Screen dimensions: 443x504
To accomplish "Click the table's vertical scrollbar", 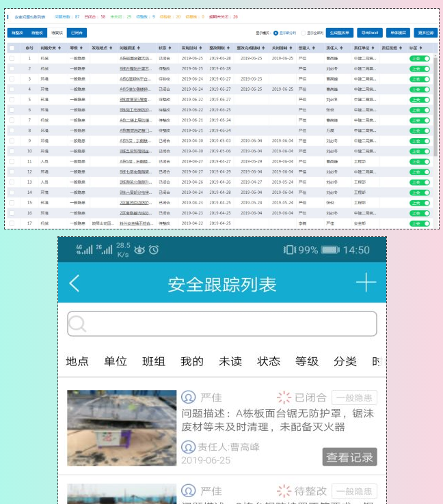I will [435, 106].
